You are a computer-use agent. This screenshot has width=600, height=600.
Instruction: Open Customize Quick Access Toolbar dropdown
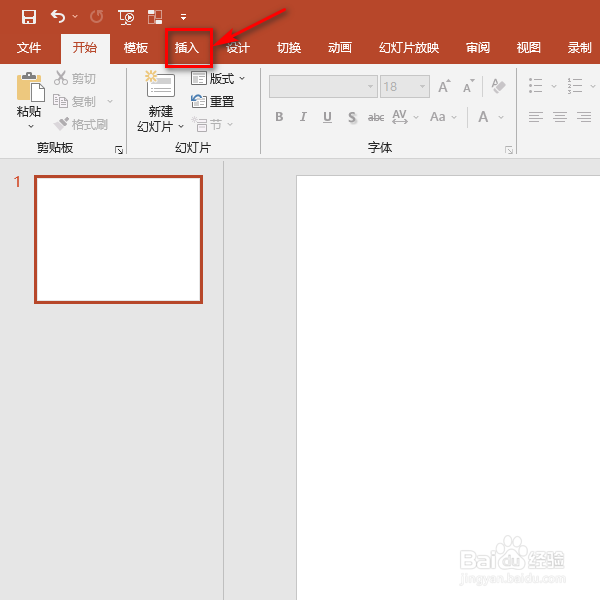[x=184, y=17]
